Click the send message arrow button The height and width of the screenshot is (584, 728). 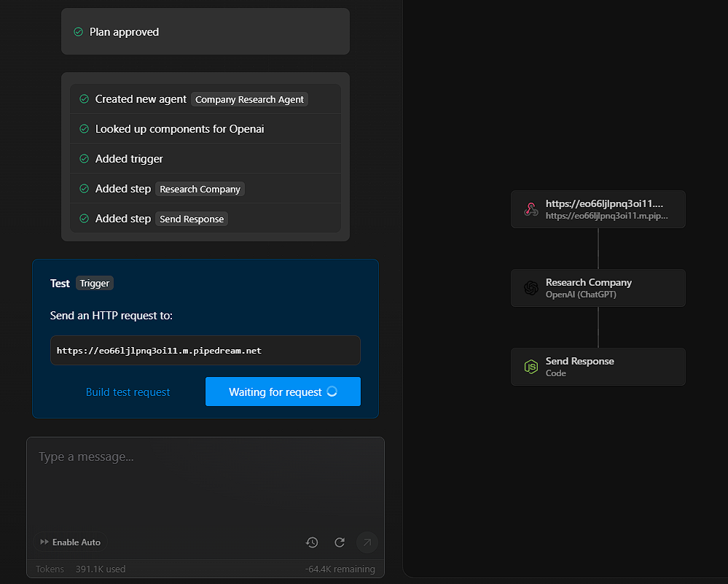[367, 542]
